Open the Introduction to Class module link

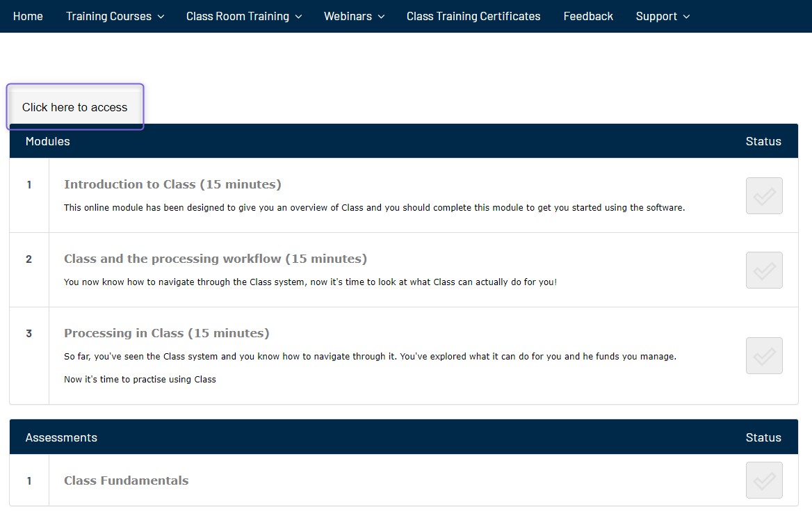[x=172, y=184]
